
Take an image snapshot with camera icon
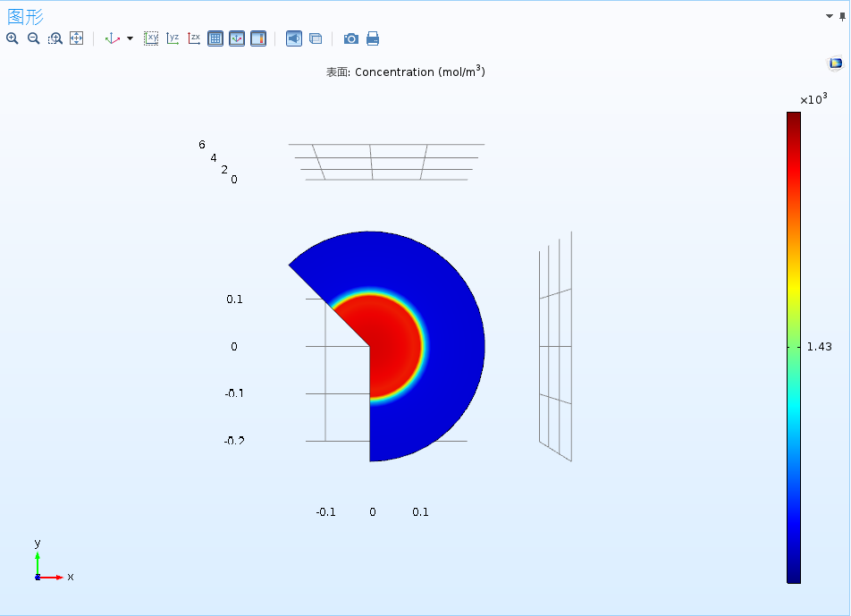coord(351,38)
